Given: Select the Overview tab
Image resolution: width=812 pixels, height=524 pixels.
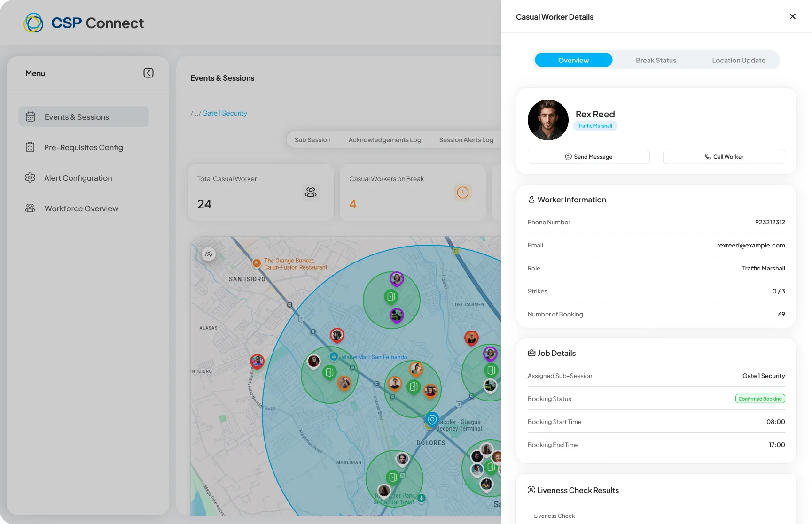Looking at the screenshot, I should coord(573,60).
